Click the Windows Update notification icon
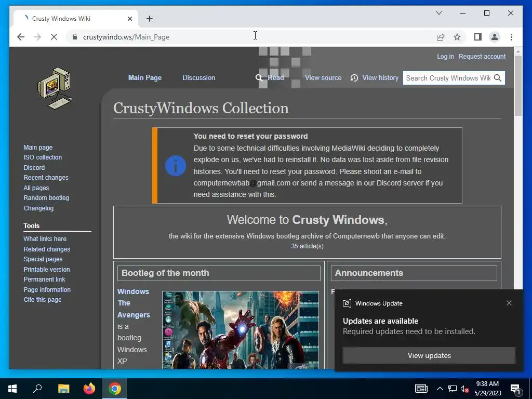The width and height of the screenshot is (532, 399). click(x=347, y=303)
